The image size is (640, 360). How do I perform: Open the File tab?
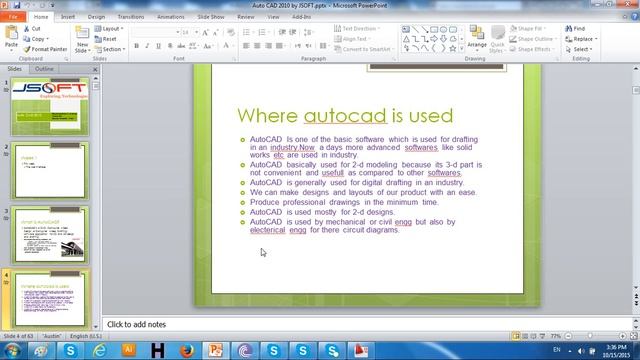[13, 17]
